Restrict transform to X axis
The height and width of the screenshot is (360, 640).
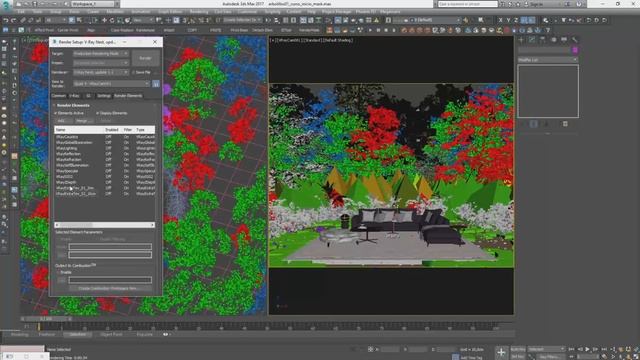click(500, 20)
